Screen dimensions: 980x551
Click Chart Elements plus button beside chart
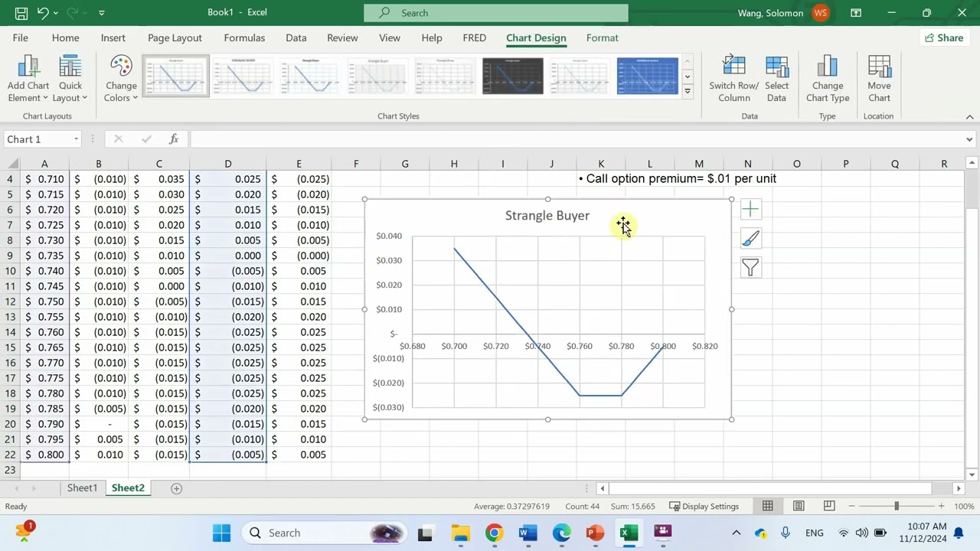[750, 210]
